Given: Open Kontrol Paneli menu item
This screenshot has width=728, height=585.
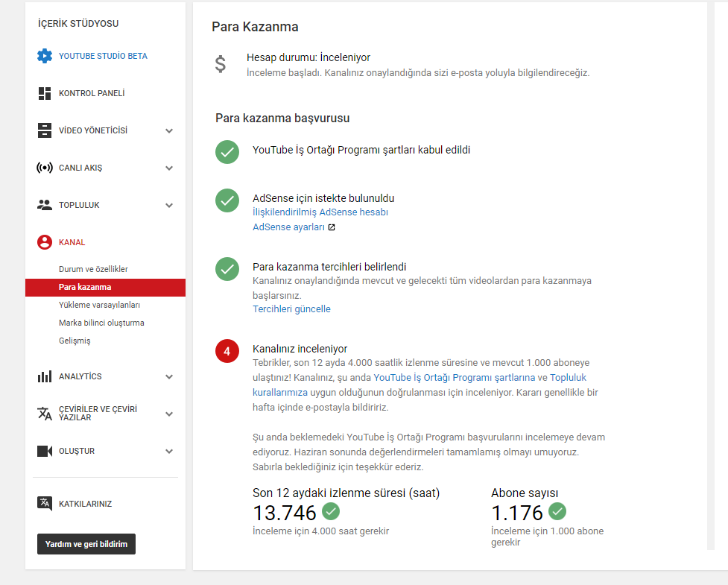Looking at the screenshot, I should tap(92, 93).
